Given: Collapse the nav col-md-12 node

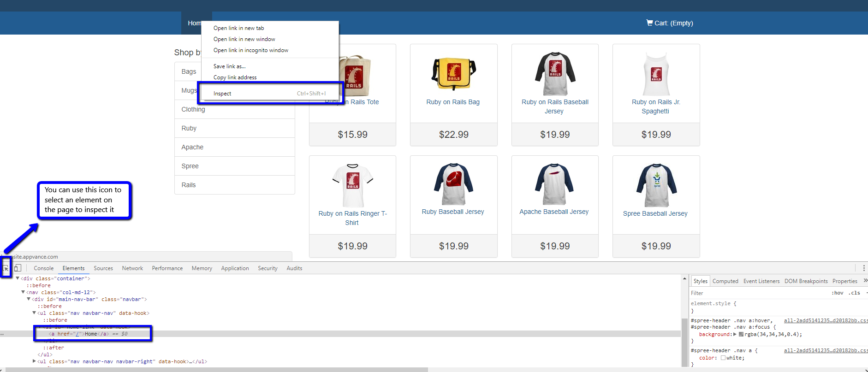Looking at the screenshot, I should point(23,292).
